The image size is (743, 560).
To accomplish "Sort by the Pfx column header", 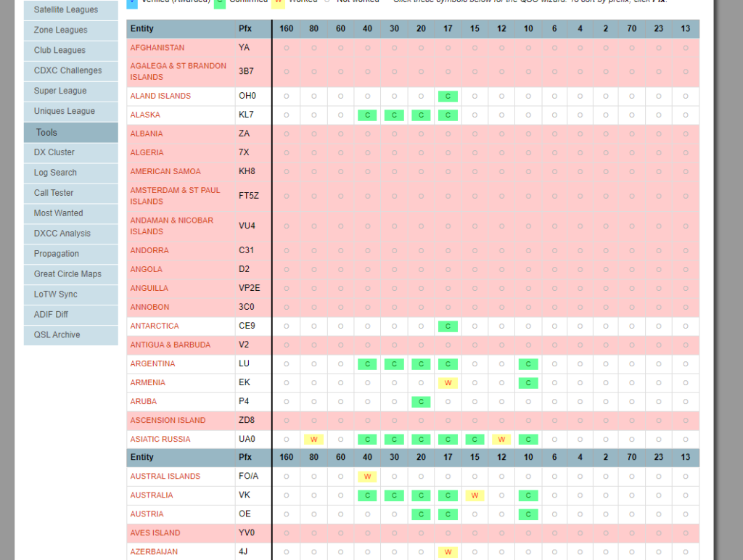I will point(245,29).
